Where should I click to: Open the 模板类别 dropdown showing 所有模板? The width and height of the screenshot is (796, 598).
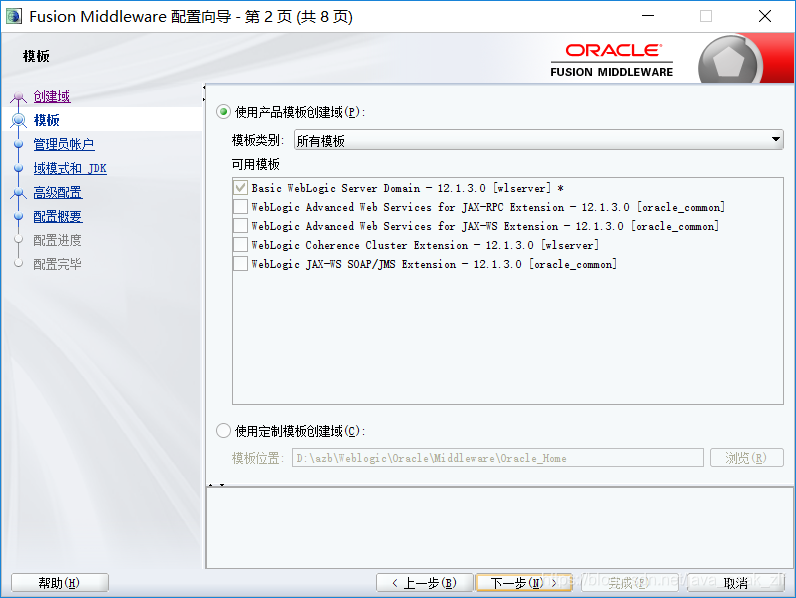[x=539, y=140]
